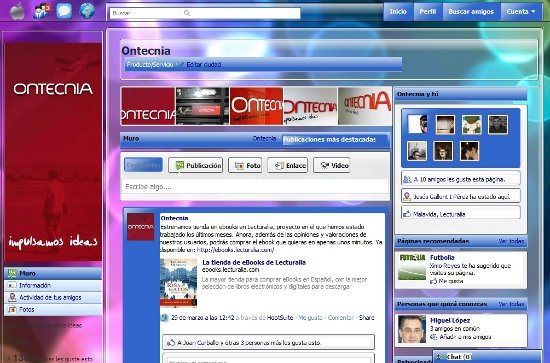Select the Video attachment button

331,166
